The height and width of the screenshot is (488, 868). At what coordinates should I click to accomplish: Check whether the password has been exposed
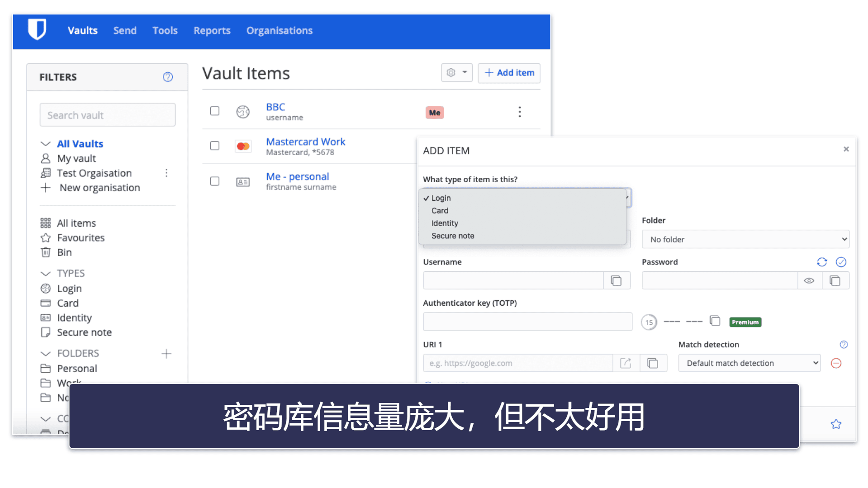[841, 262]
